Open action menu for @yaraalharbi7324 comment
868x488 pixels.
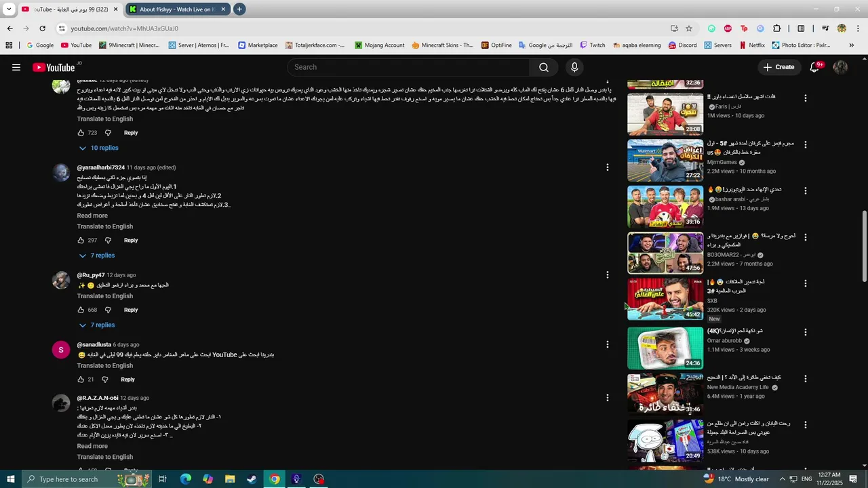point(608,167)
